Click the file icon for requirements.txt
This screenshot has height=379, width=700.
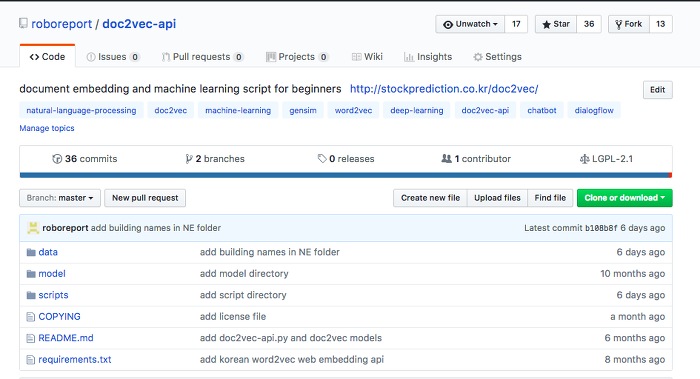pos(30,360)
